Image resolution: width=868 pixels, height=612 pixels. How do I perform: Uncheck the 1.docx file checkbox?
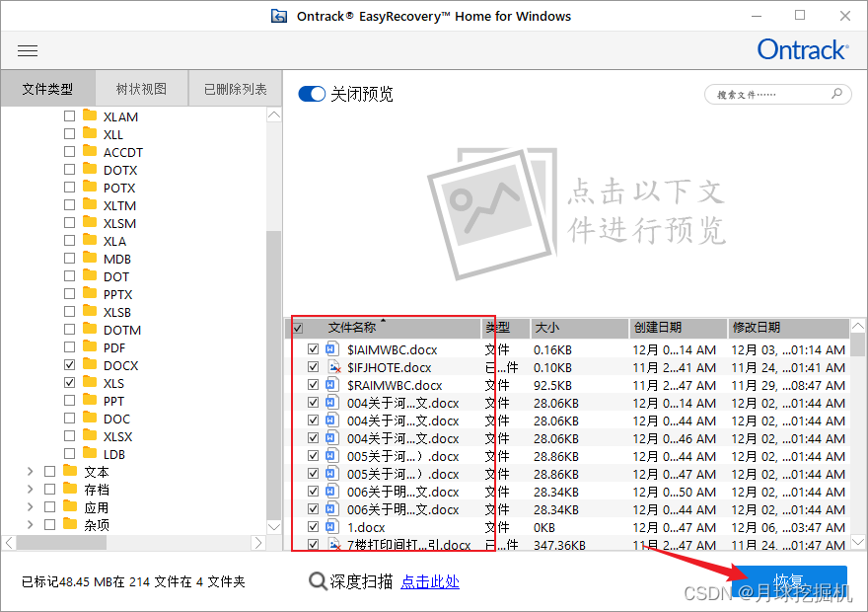point(313,526)
